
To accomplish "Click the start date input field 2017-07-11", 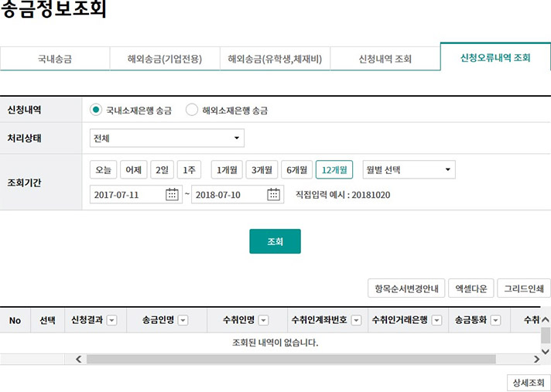I will point(125,195).
